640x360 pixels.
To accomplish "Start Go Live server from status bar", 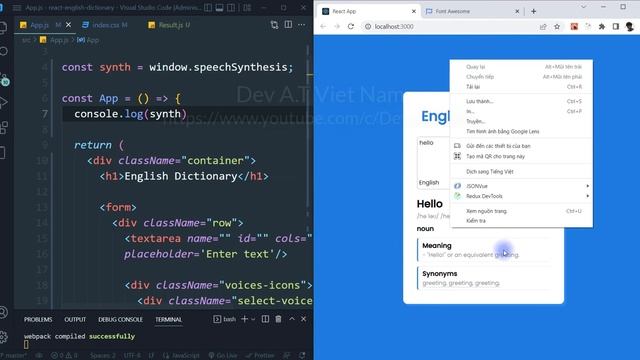I will 223,356.
